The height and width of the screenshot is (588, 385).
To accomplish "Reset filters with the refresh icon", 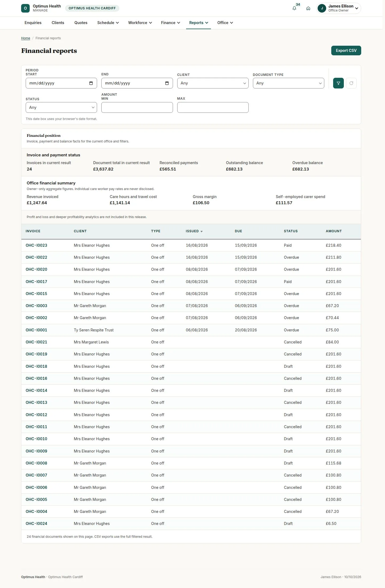I will pos(351,83).
